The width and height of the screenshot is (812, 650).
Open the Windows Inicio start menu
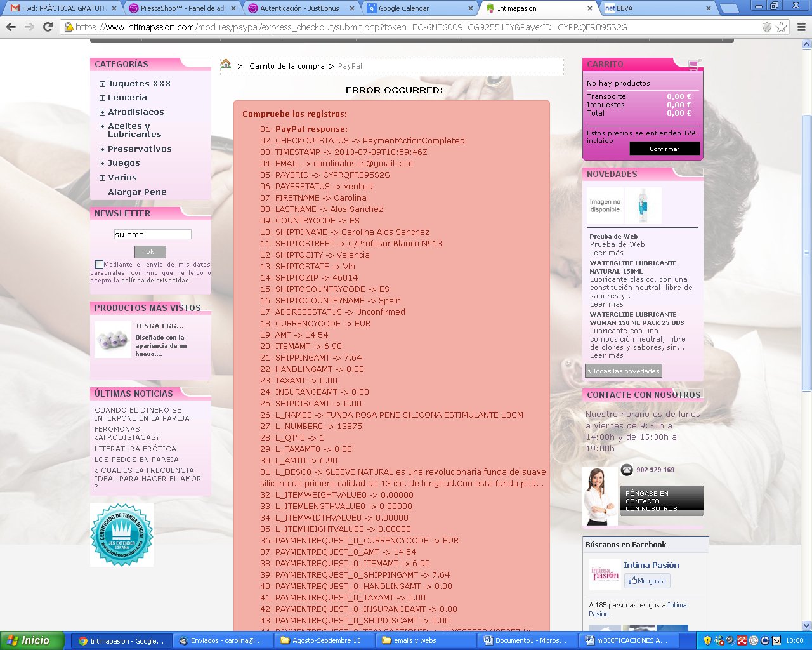32,640
